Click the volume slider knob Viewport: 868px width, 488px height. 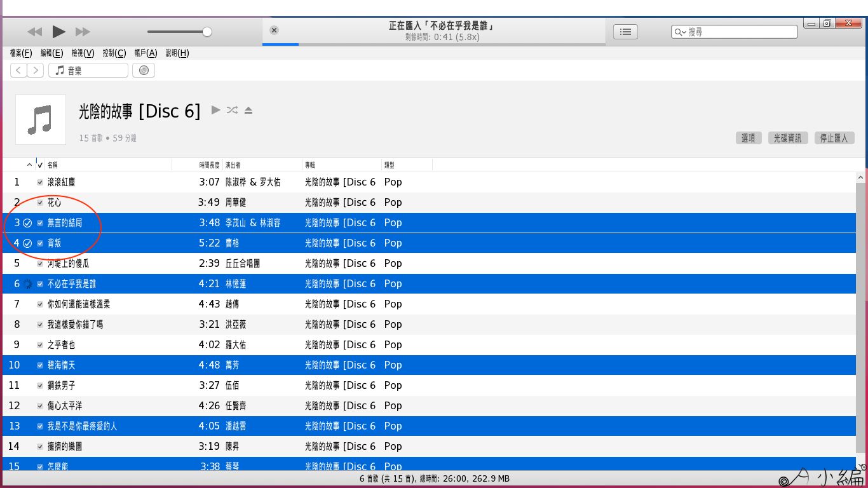[x=207, y=32]
